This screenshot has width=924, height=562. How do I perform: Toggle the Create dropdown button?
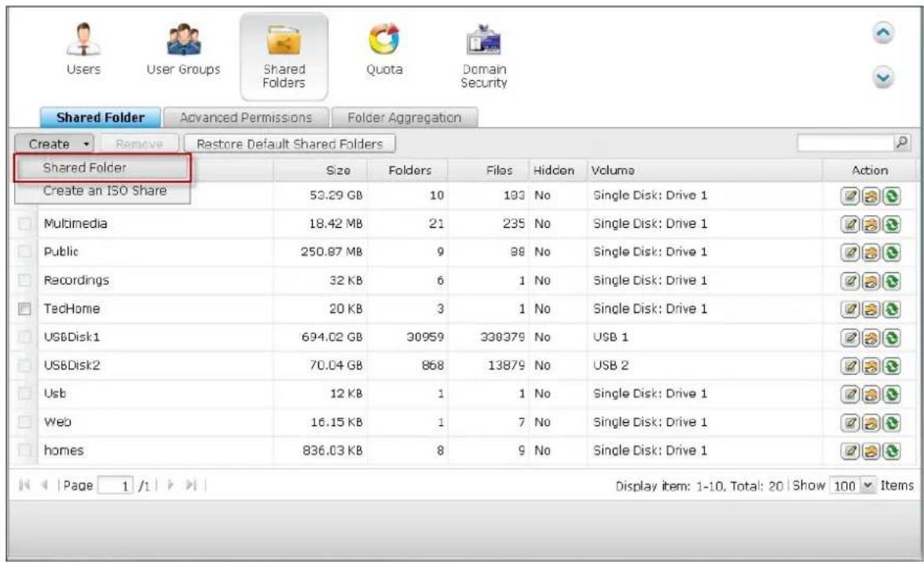click(54, 144)
